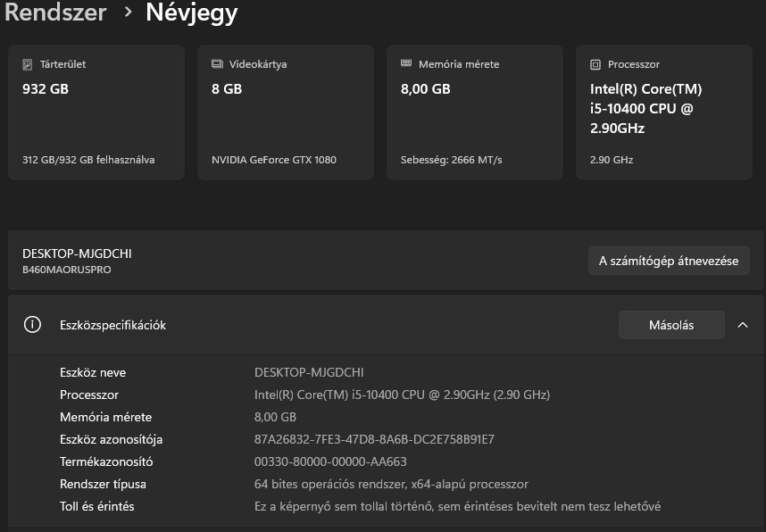Viewport: 766px width, 532px height.
Task: Click the Rendszer típusa value text
Action: [x=391, y=484]
